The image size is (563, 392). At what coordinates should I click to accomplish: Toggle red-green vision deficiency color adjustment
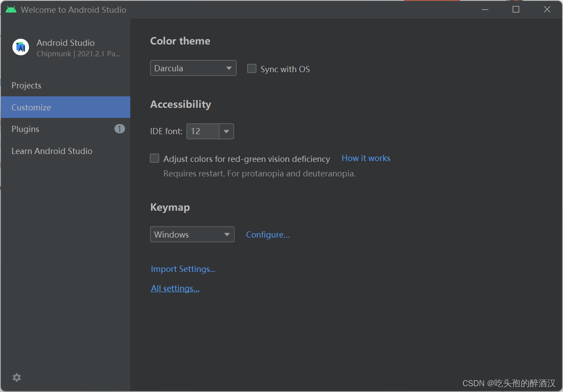coord(155,158)
